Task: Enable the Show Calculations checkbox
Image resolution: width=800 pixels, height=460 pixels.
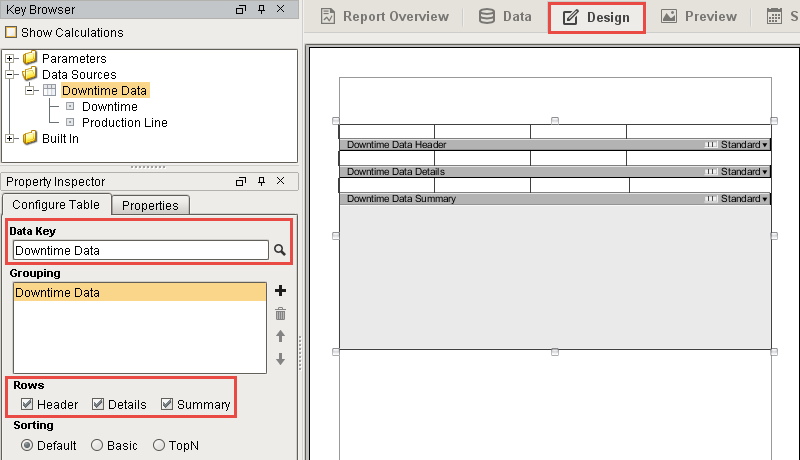Action: pos(11,32)
